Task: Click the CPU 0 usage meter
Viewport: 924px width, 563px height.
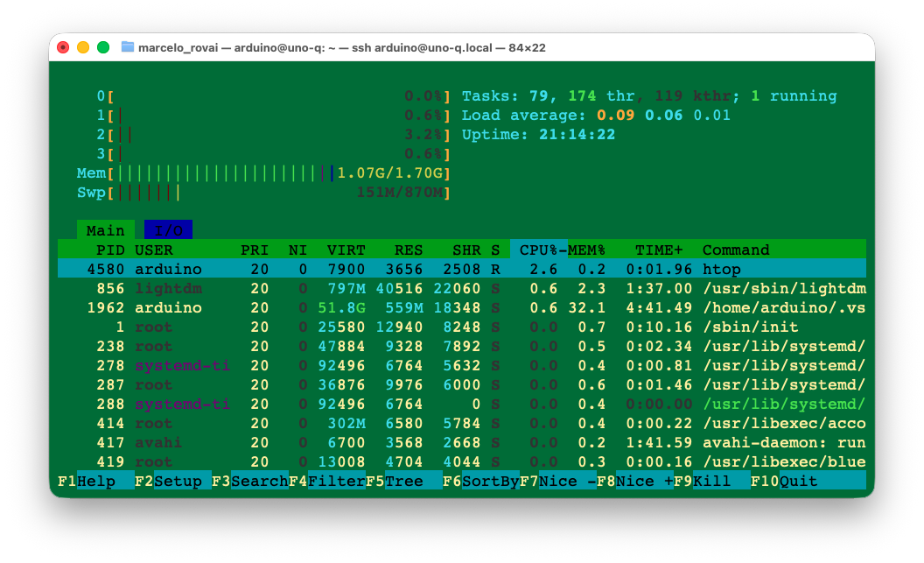Action: click(x=274, y=95)
